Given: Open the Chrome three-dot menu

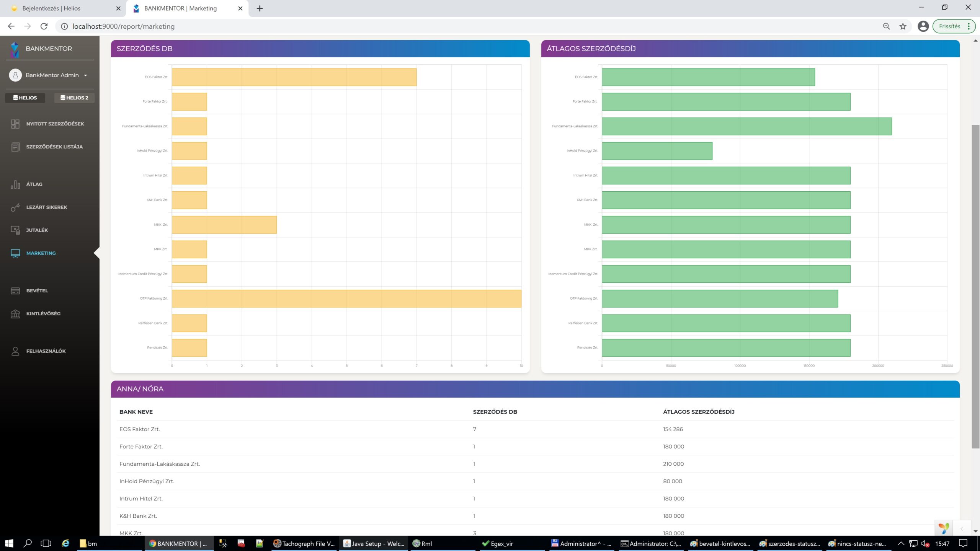Looking at the screenshot, I should tap(969, 26).
